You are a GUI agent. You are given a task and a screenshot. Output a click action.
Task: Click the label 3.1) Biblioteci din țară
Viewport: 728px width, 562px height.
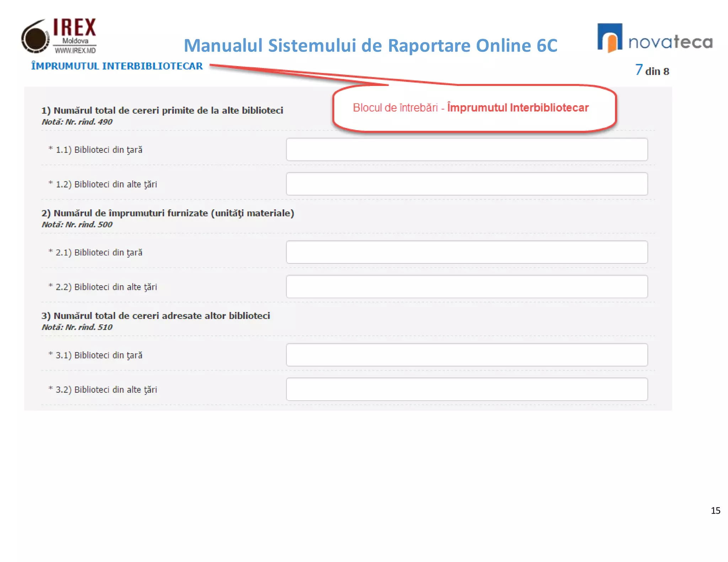tap(95, 355)
